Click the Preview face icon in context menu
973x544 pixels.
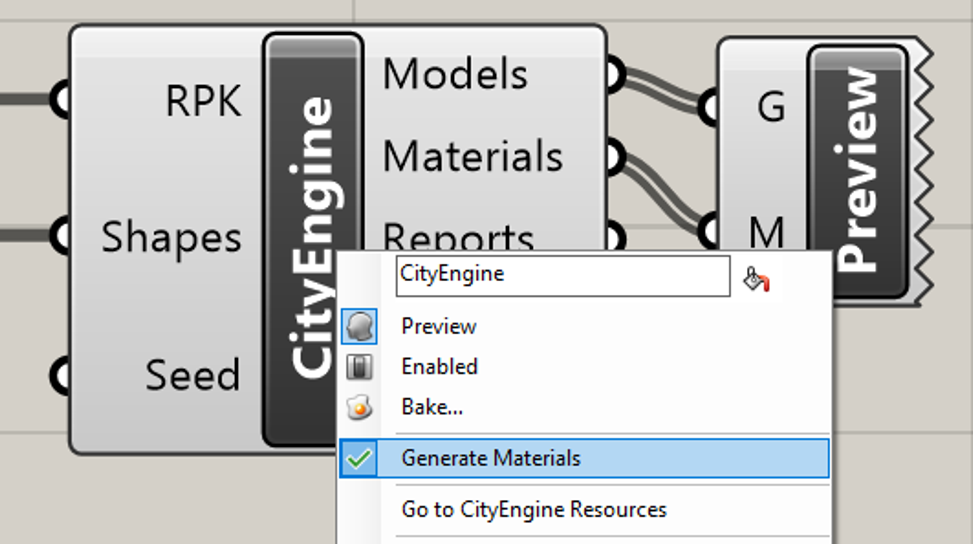[x=359, y=326]
